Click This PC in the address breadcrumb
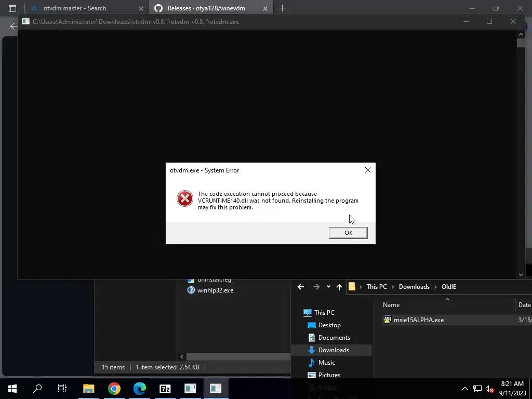 (377, 287)
